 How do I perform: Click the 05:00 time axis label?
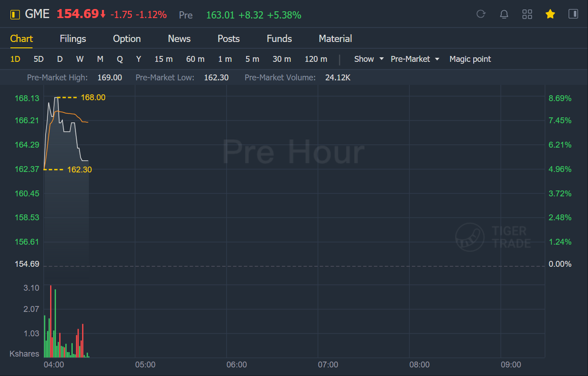(x=145, y=365)
